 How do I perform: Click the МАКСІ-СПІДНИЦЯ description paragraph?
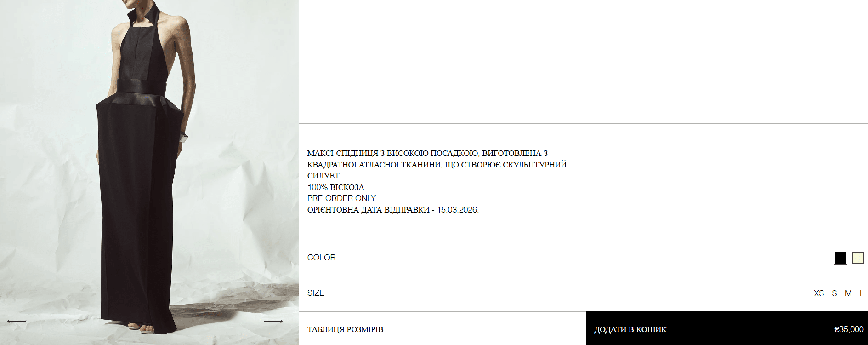437,164
